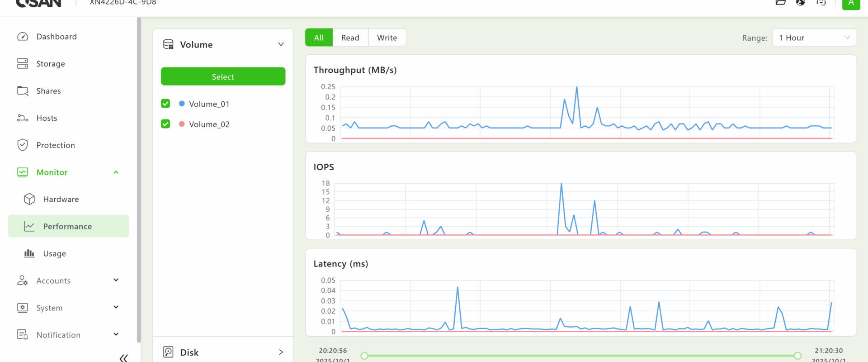
Task: Expand the Accounts menu chevron
Action: (116, 280)
